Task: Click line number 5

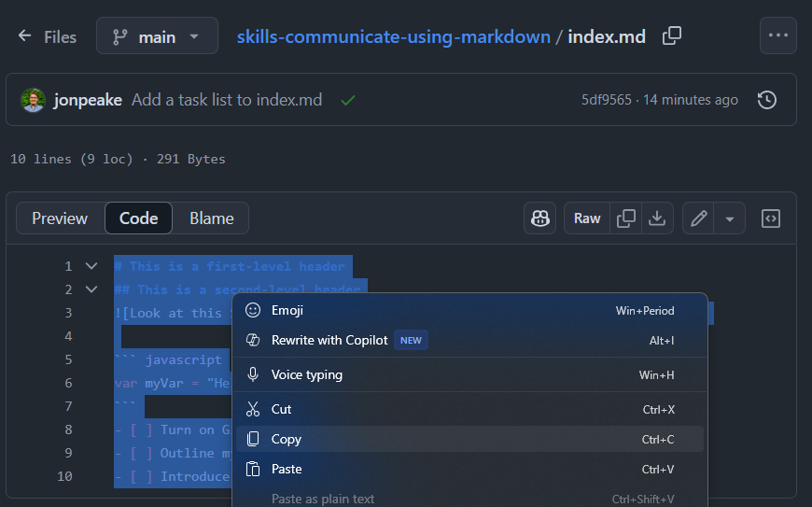Action: pyautogui.click(x=68, y=359)
